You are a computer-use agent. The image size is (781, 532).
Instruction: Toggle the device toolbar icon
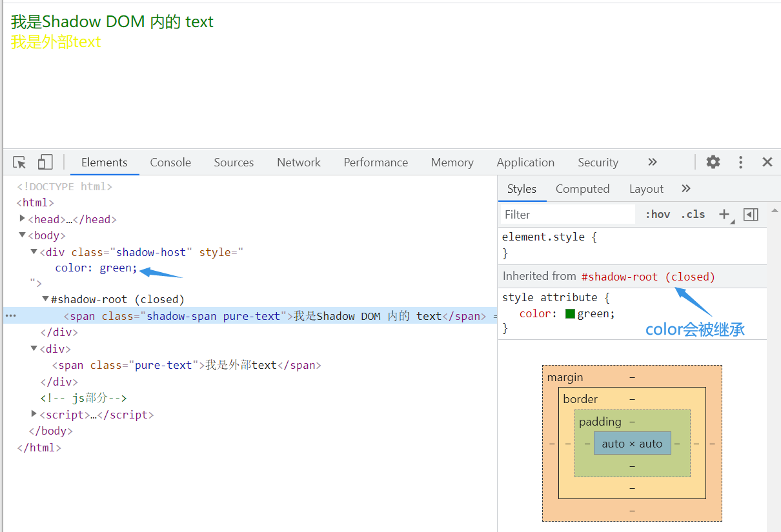(x=45, y=163)
